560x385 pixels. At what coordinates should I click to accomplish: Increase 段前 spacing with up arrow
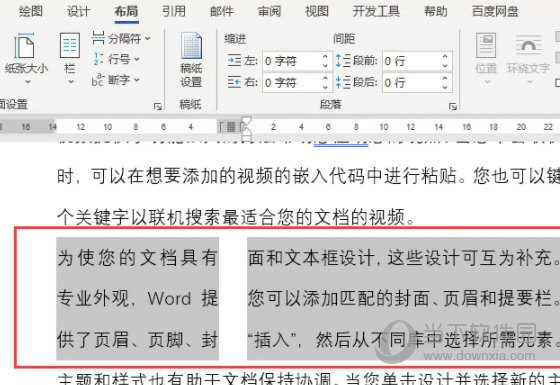[445, 57]
